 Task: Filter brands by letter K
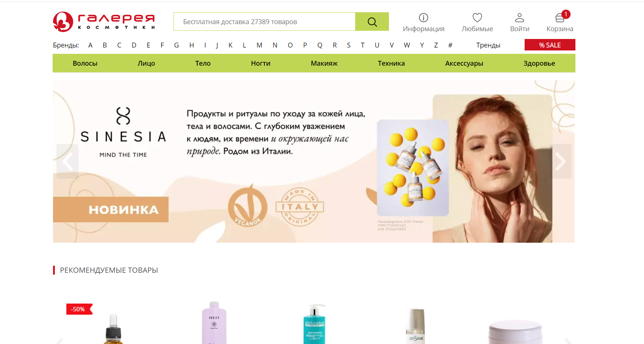230,45
